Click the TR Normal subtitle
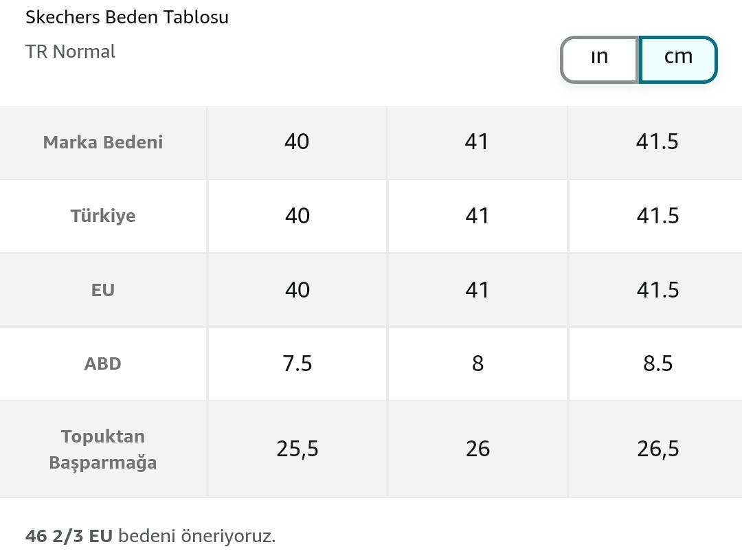742x560 pixels. coord(70,52)
